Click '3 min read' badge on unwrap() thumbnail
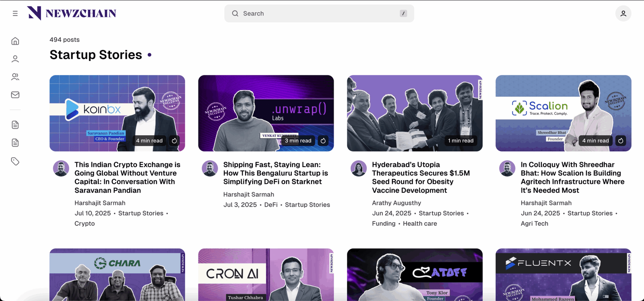Screen dimensions: 644x301 click(298, 141)
